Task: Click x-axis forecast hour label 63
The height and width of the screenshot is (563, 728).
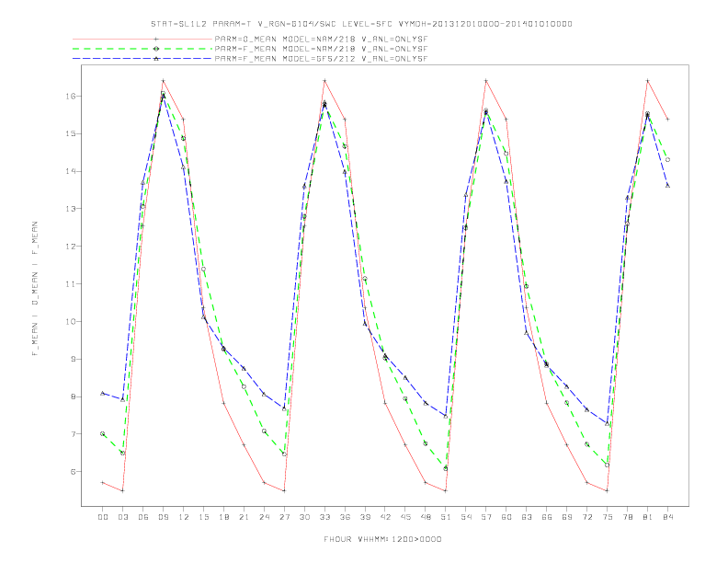Action: point(527,517)
